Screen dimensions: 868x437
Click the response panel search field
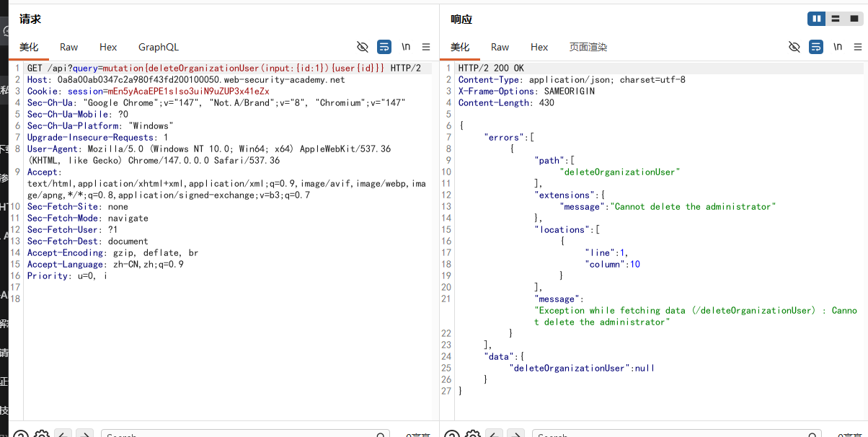coord(676,434)
